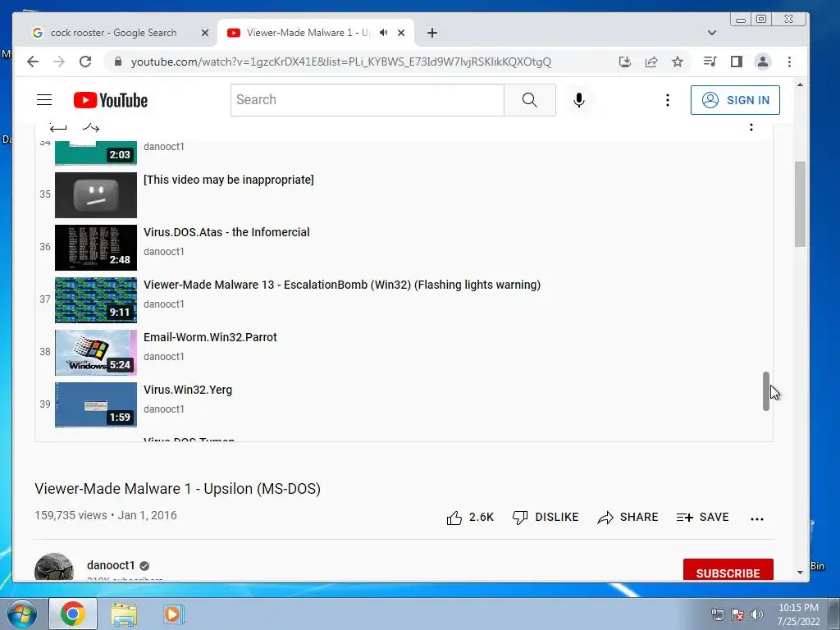Play Virus.Win32.Yerg video
The height and width of the screenshot is (630, 840).
point(188,390)
